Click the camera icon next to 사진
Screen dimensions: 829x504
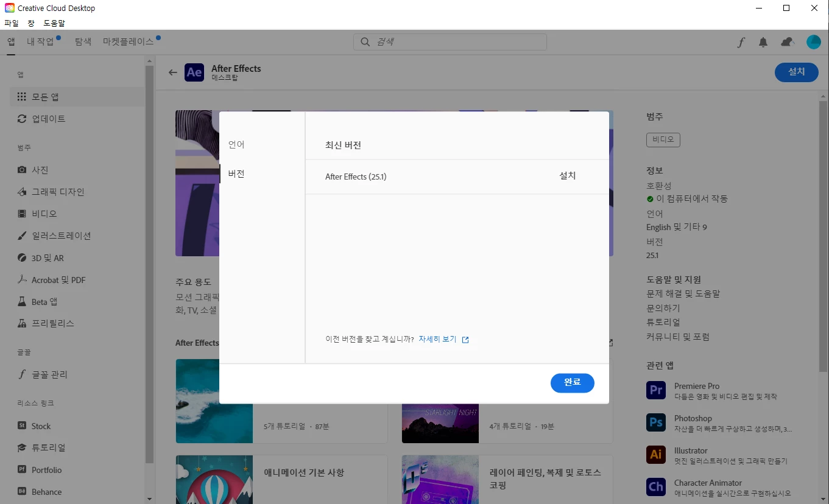(22, 170)
